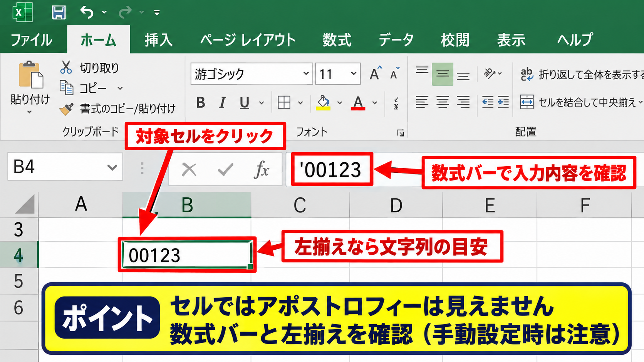The height and width of the screenshot is (362, 644).
Task: Click 折り返して全体を表示する wrap text button
Action: [582, 74]
